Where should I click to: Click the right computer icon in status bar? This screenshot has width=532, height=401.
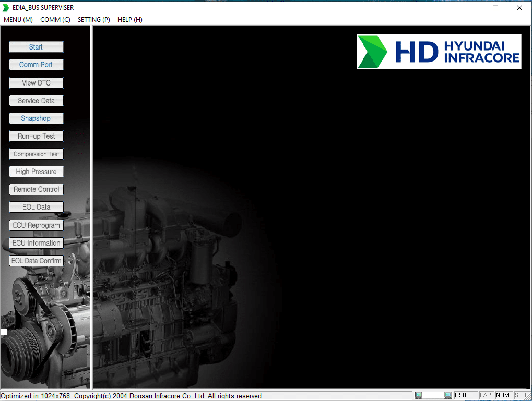coord(447,395)
